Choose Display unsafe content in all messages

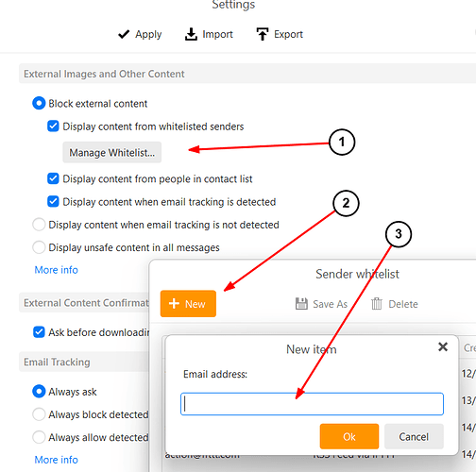[x=39, y=247]
